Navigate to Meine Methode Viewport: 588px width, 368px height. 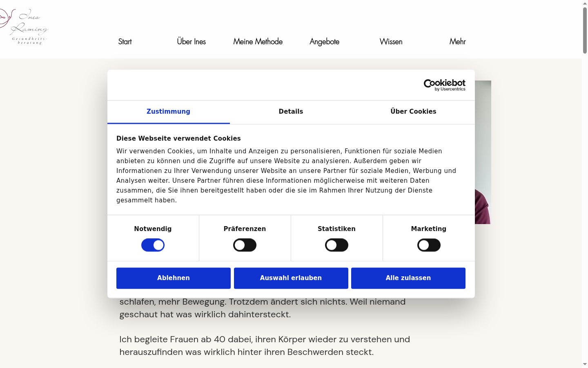pyautogui.click(x=258, y=42)
